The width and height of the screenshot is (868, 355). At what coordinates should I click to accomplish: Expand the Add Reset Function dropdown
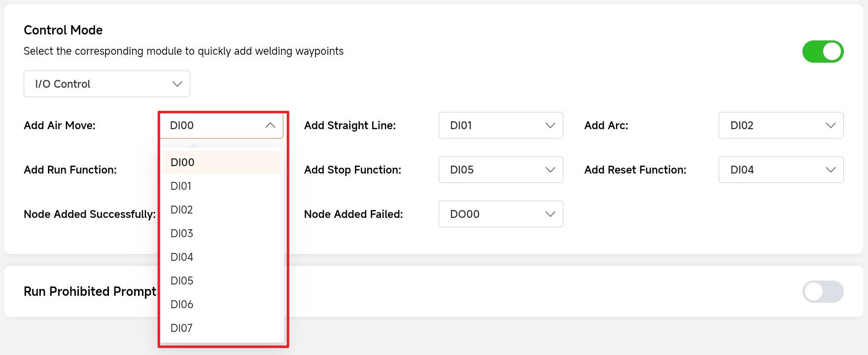(x=780, y=170)
